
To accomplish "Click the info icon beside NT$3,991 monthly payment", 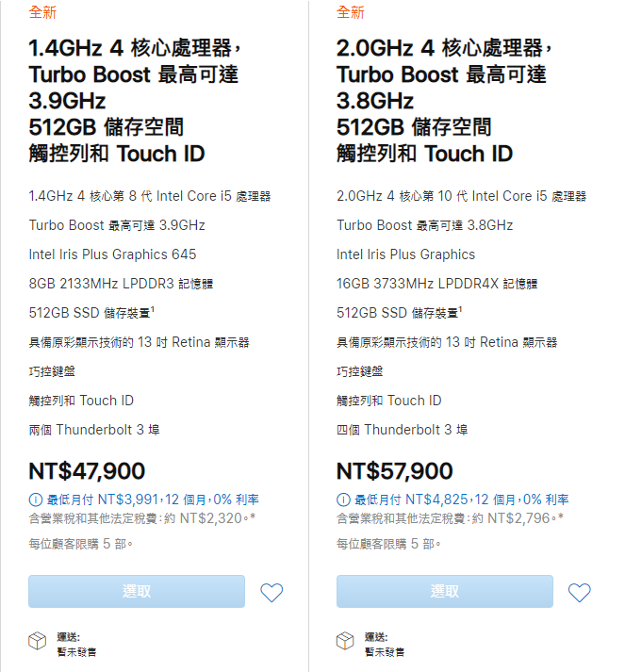I will (x=36, y=500).
